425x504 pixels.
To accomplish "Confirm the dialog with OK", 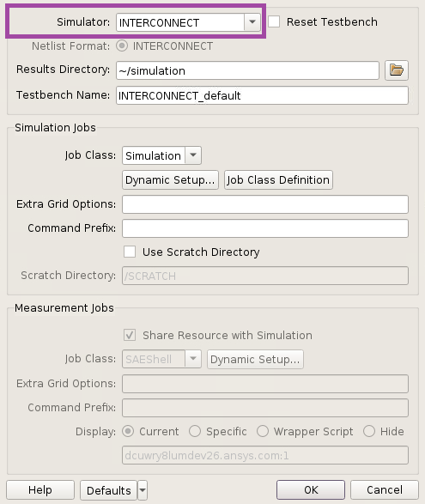I will coord(311,490).
